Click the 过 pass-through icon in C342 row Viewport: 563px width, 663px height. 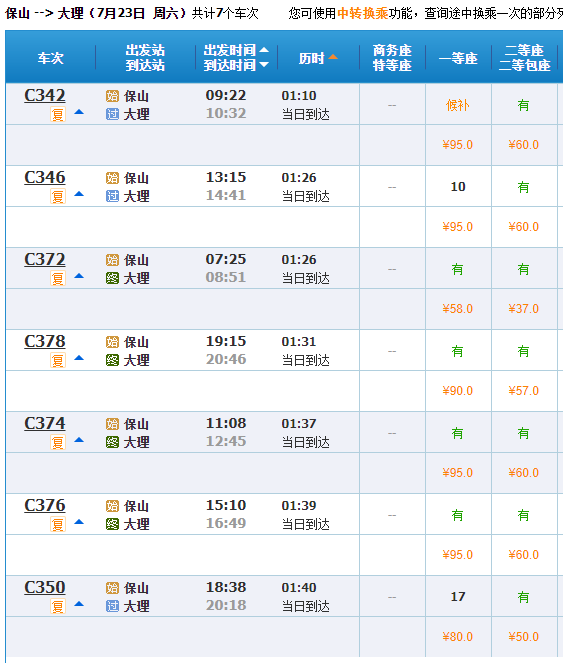pos(112,114)
